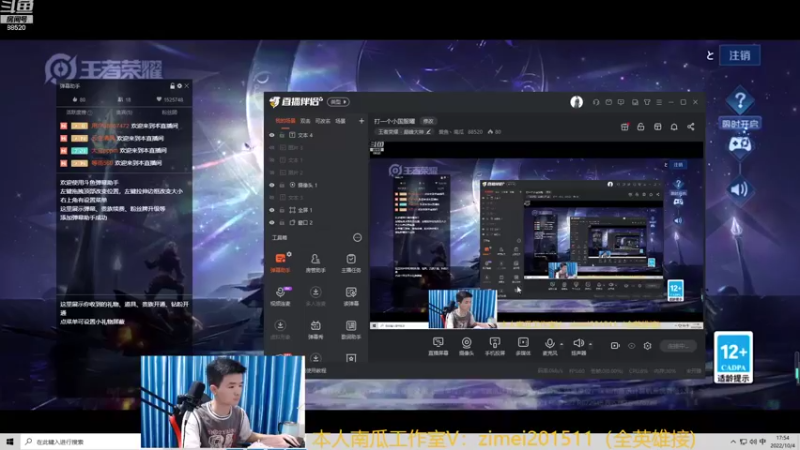Open the 房管助手 tool
This screenshot has width=800, height=450.
(315, 262)
